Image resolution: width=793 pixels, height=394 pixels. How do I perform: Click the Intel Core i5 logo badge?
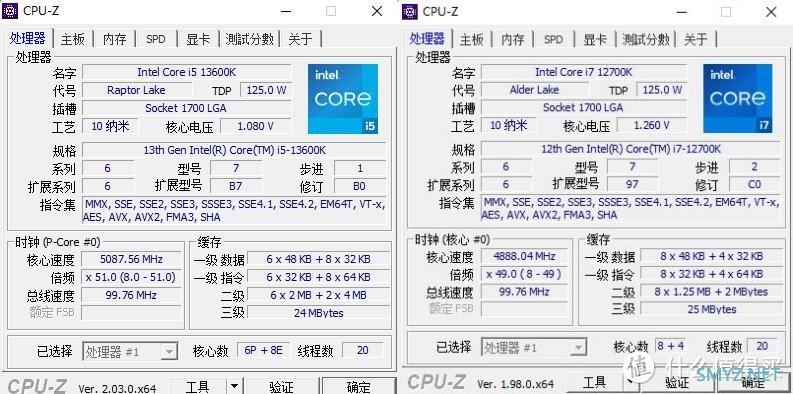coord(343,99)
